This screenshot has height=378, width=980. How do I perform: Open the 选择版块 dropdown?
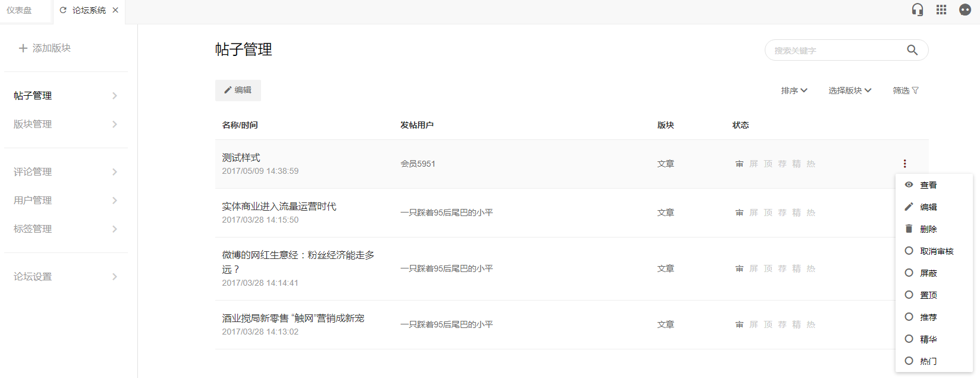tap(850, 90)
